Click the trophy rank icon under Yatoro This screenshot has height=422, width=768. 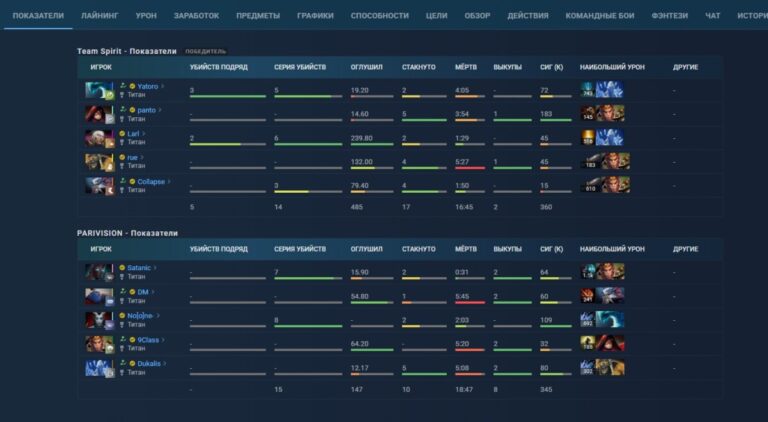click(122, 95)
